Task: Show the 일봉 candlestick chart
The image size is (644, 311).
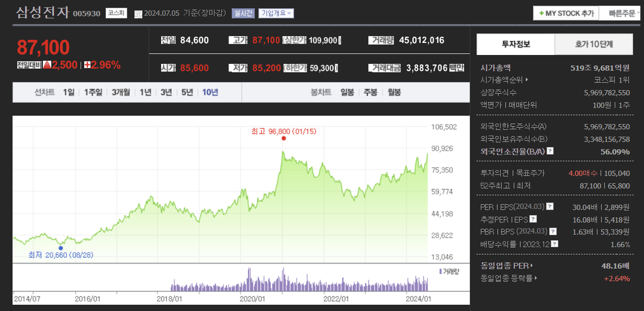Action: tap(347, 92)
